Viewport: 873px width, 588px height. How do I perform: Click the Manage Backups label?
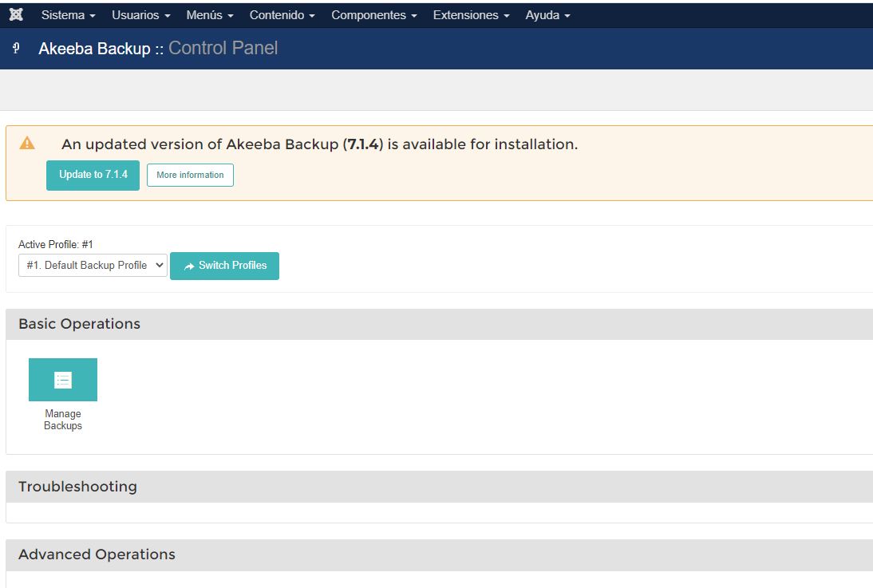(63, 420)
